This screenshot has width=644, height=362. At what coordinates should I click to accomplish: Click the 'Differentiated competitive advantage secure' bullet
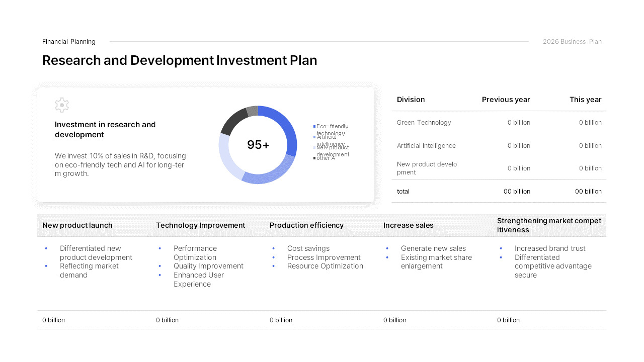tap(553, 266)
